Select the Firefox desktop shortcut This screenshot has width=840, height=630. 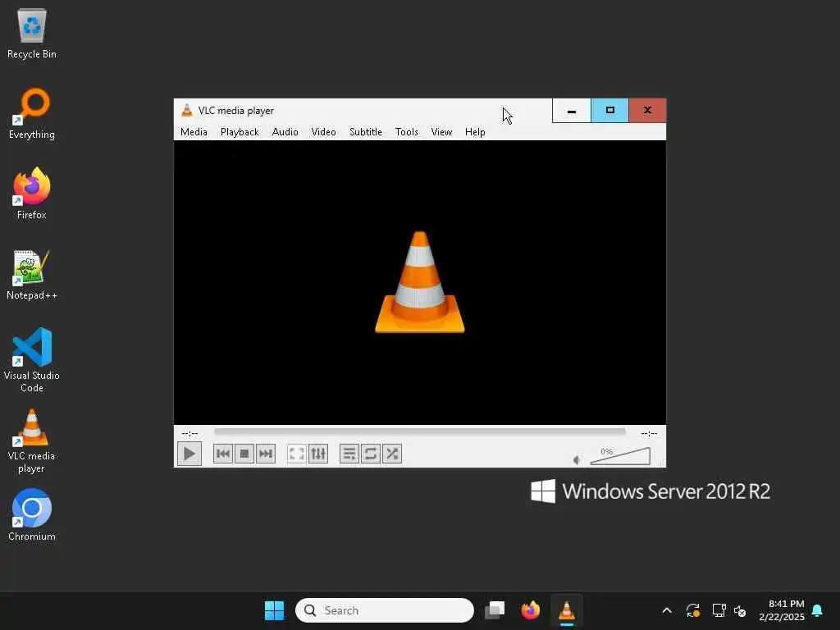click(x=32, y=194)
